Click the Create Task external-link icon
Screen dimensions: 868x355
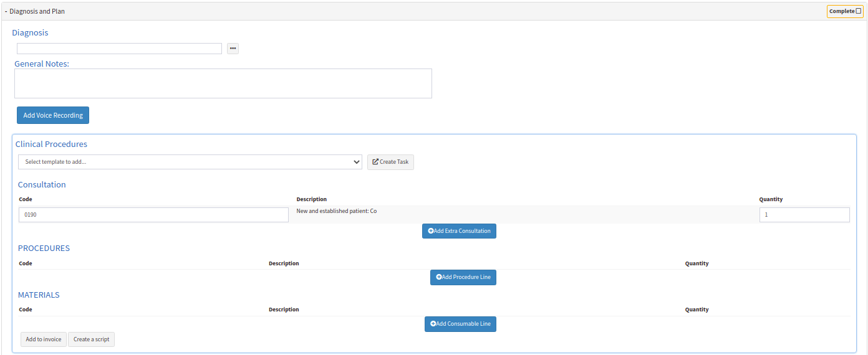[375, 162]
